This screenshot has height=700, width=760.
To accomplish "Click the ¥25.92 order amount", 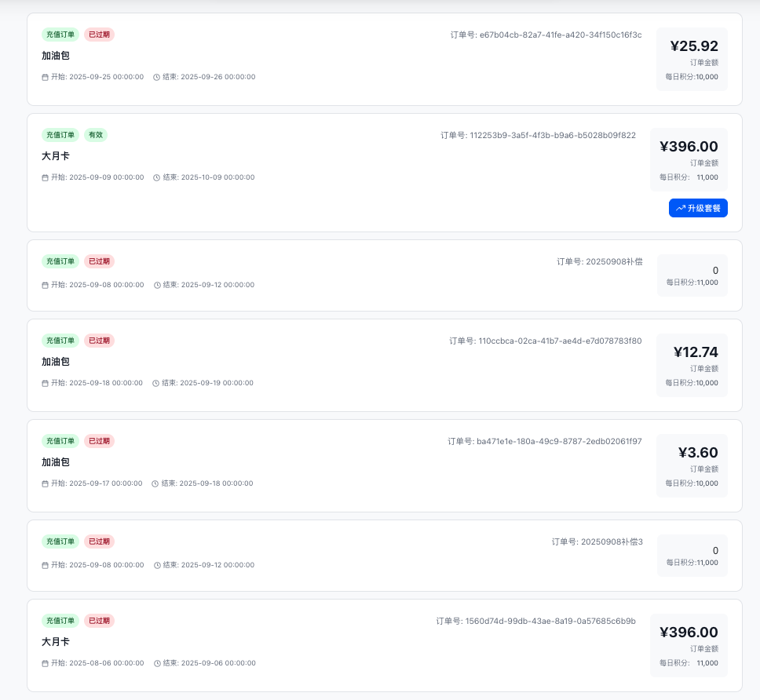I will click(x=694, y=46).
